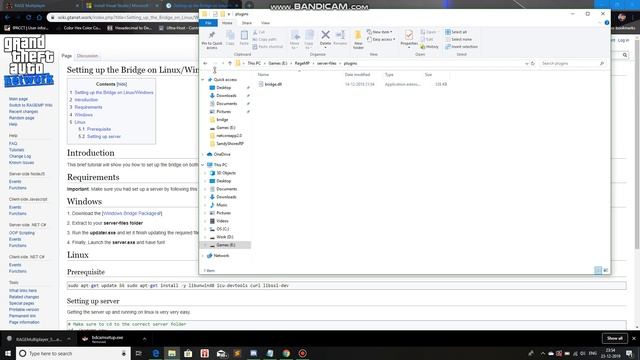This screenshot has width=640, height=360.
Task: Click Copy to in the ribbon
Action: (x=309, y=40)
